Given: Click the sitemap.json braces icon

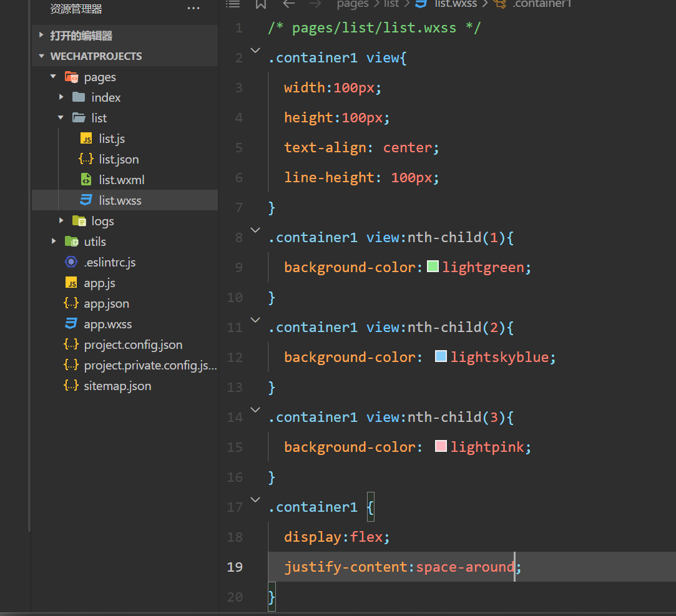Looking at the screenshot, I should click(71, 386).
